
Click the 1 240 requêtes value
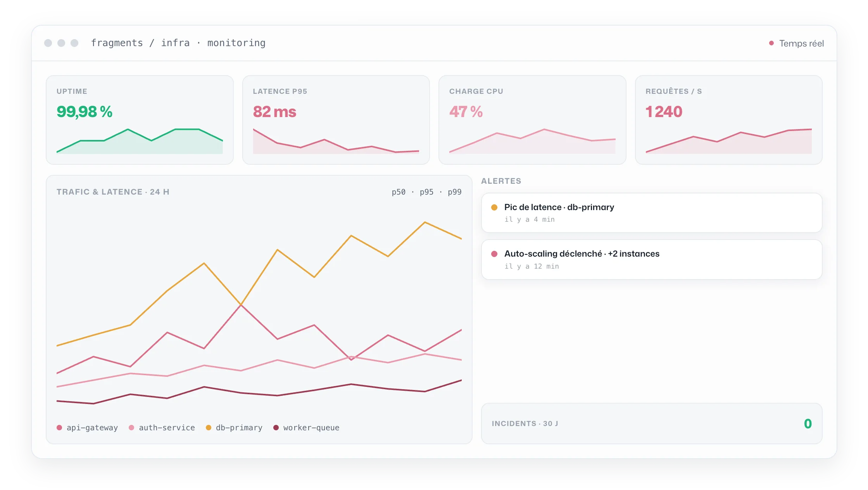664,112
